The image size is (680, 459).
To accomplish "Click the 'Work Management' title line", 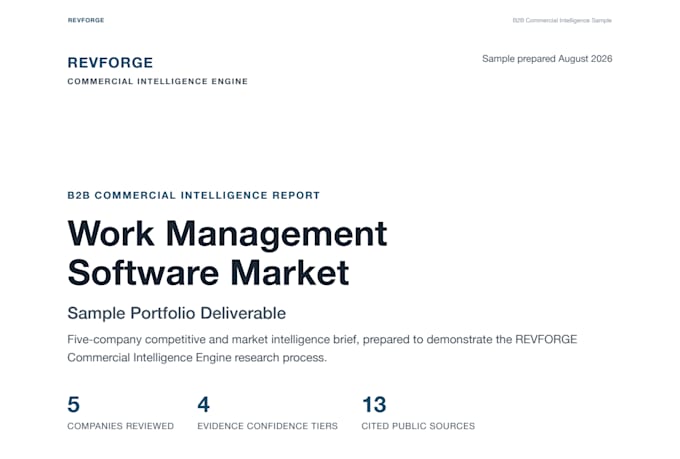I will (x=227, y=234).
